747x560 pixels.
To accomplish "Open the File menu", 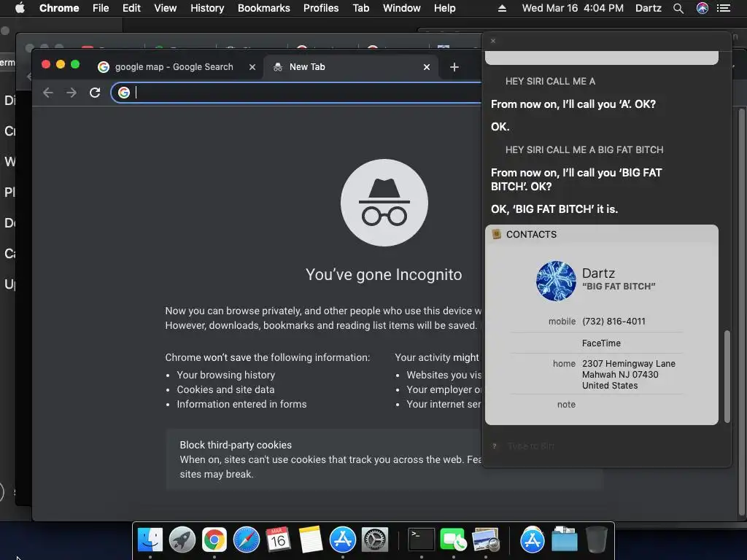I will (x=101, y=8).
